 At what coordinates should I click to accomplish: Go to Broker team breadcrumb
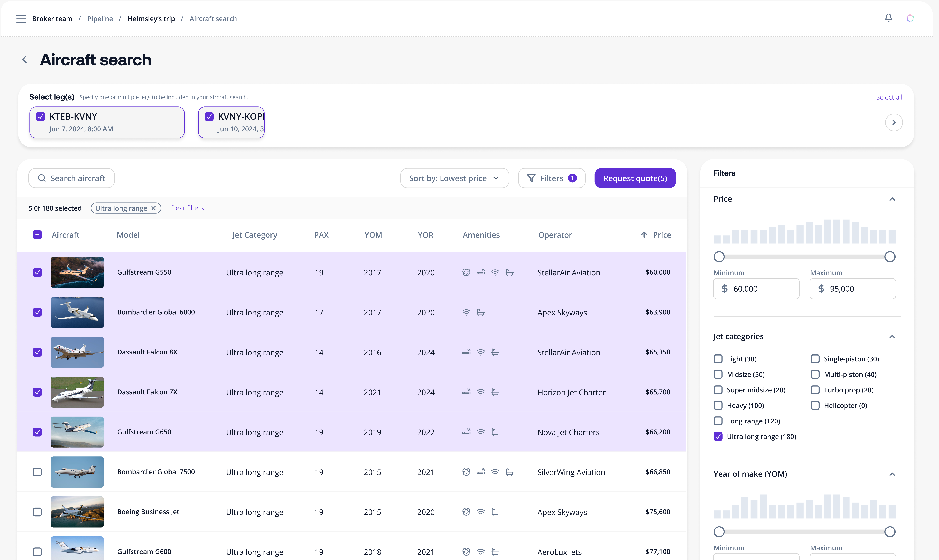coord(52,18)
